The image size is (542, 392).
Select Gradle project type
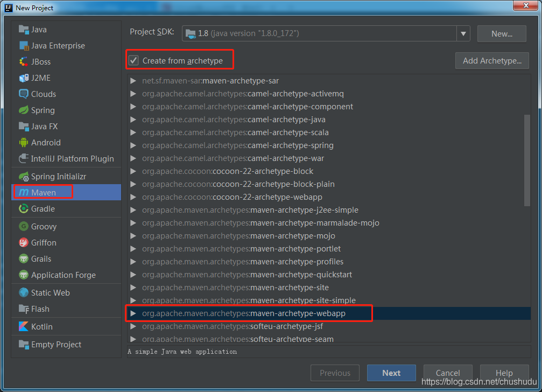click(x=66, y=209)
